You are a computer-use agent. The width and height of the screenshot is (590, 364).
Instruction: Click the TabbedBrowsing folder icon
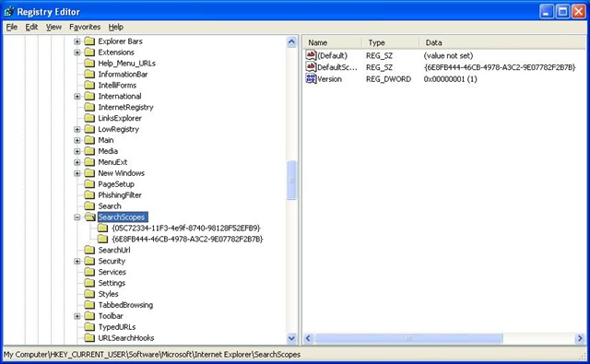[89, 305]
